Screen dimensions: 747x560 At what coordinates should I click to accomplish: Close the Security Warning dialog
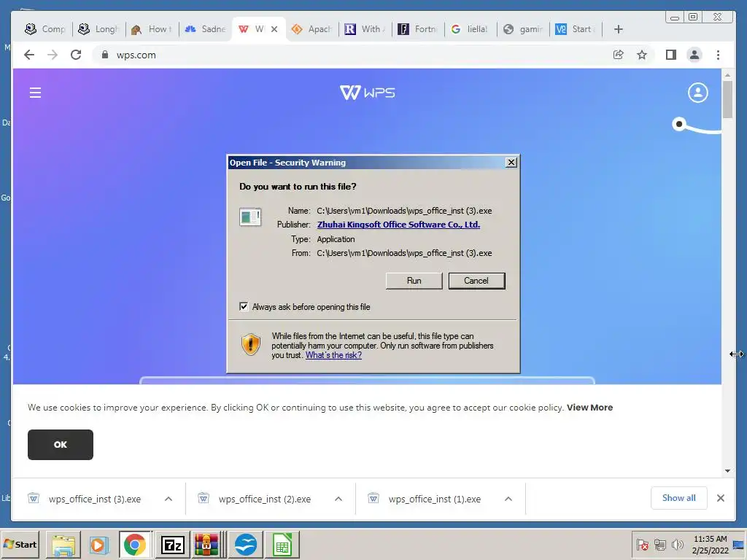pos(511,163)
